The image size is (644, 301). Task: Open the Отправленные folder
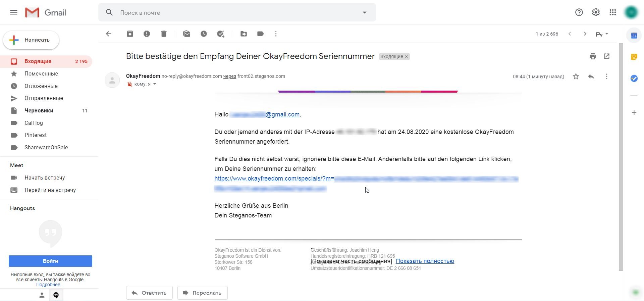46,98
